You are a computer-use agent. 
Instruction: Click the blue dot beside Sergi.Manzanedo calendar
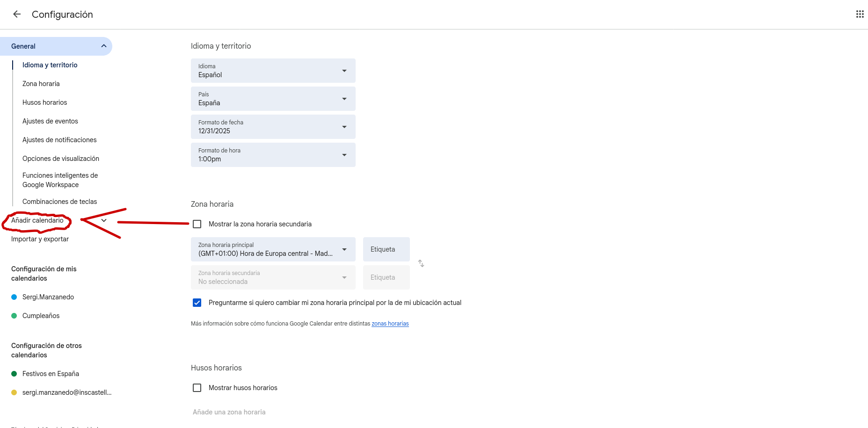(14, 297)
